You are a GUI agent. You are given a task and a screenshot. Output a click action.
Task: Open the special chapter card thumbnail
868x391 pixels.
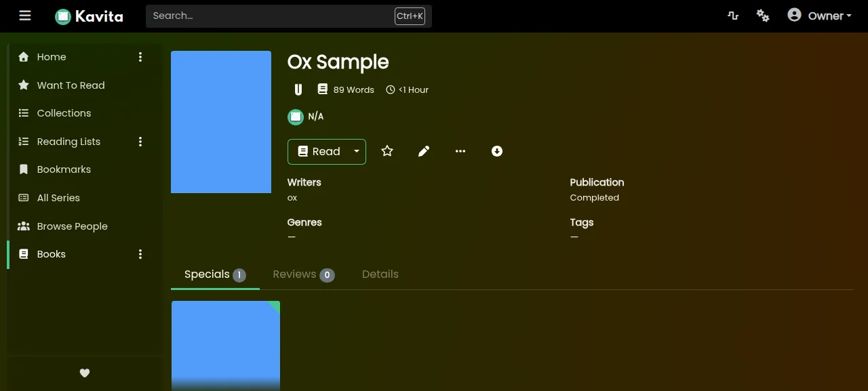[x=226, y=346]
